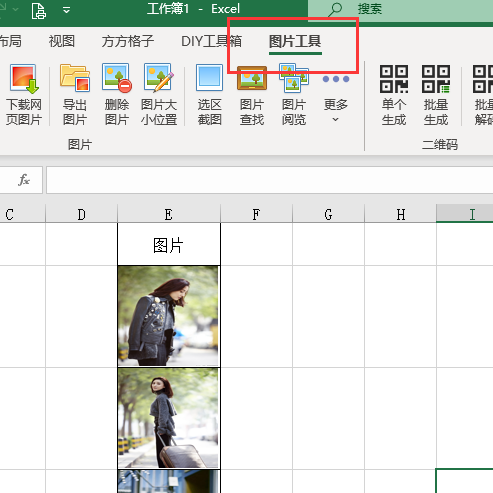Select the first photo of woman in jacket
Image resolution: width=493 pixels, height=493 pixels.
coord(169,316)
